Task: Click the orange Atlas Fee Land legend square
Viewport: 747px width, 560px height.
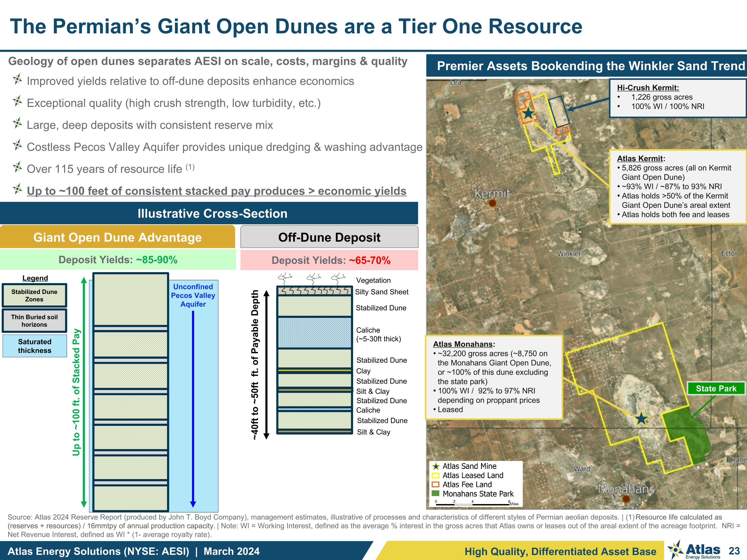Action: [x=436, y=485]
